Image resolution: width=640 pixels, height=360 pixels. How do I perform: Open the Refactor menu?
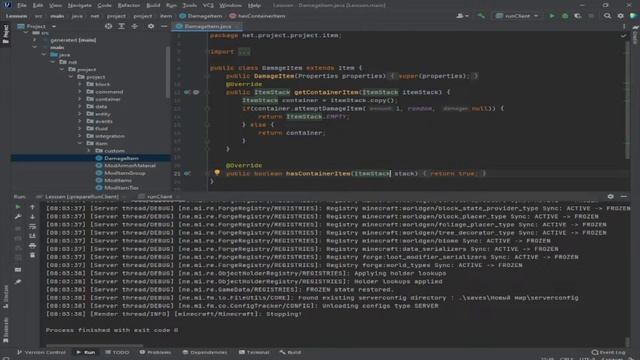[129, 5]
